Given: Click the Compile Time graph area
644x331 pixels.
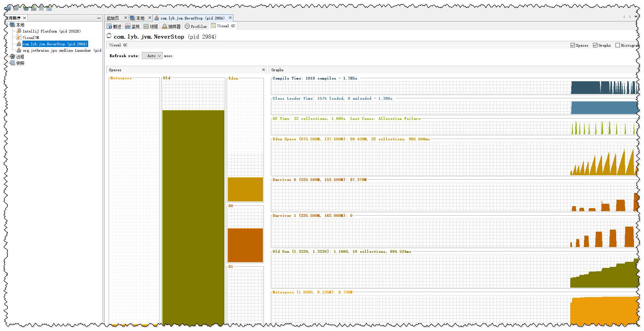Looking at the screenshot, I should point(455,88).
